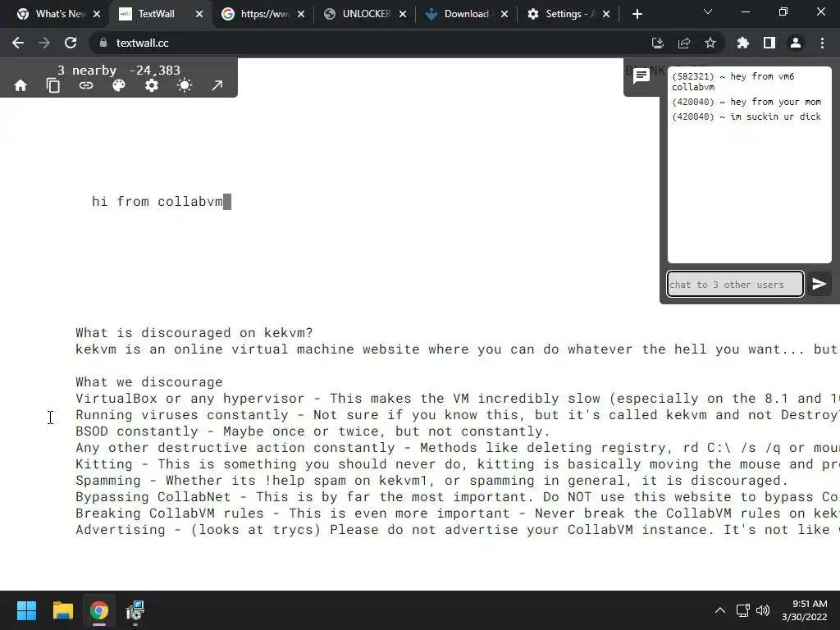Image resolution: width=840 pixels, height=630 pixels.
Task: Open clock showing 9:51 AM
Action: tap(804, 610)
